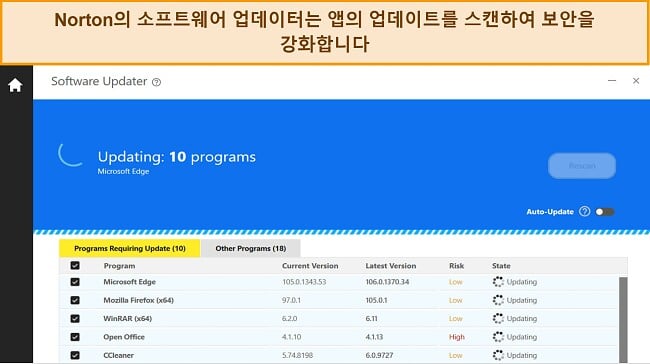Go to the Norton home screen icon

click(15, 85)
